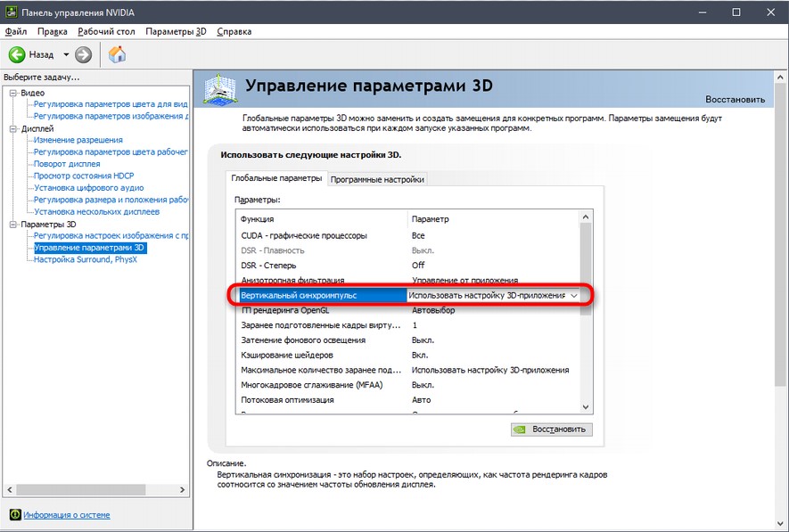Select Регулировка параметров цвета для видео
Viewport: 789px width, 532px height.
coord(111,104)
